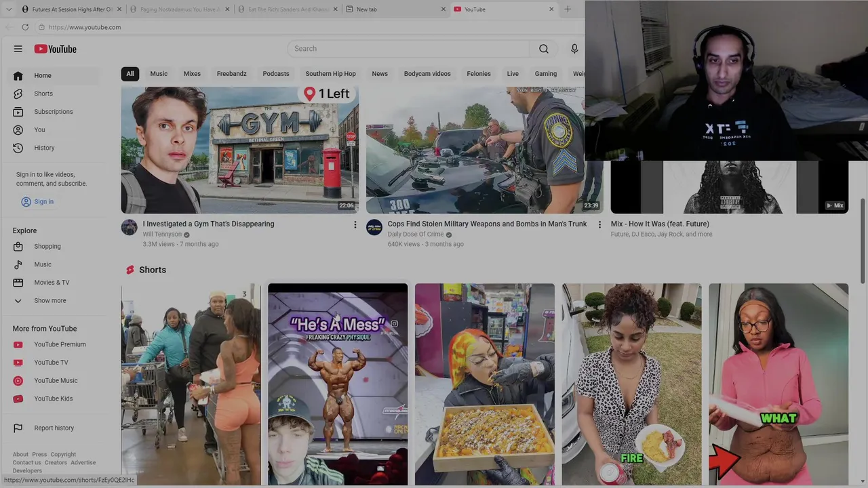Image resolution: width=868 pixels, height=488 pixels.
Task: Go to Home in the sidebar
Action: coord(54,75)
